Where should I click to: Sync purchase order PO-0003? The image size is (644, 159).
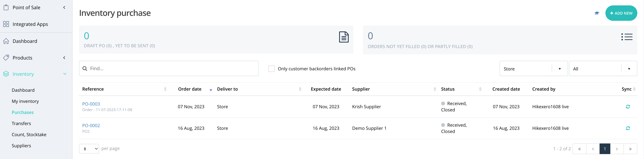coord(628,107)
